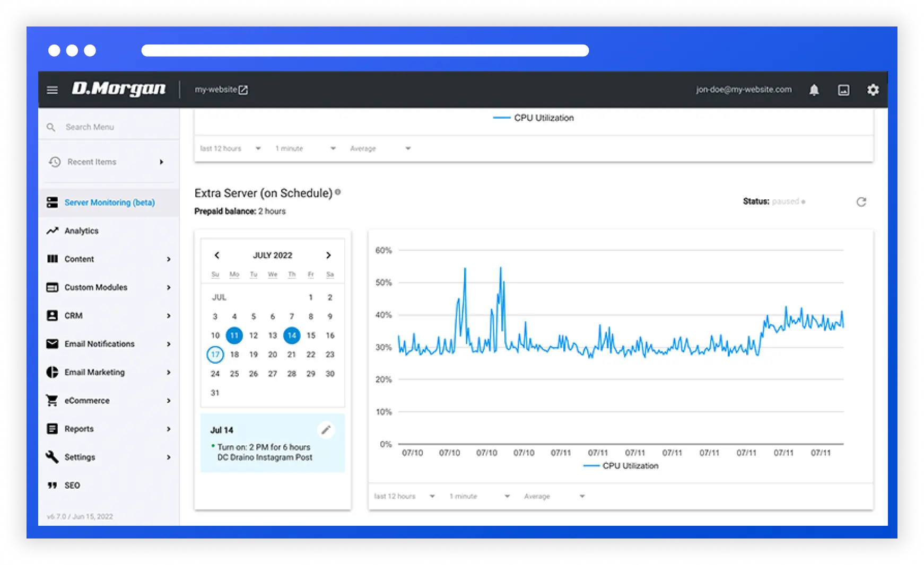Expand the Reports chevron

point(169,429)
